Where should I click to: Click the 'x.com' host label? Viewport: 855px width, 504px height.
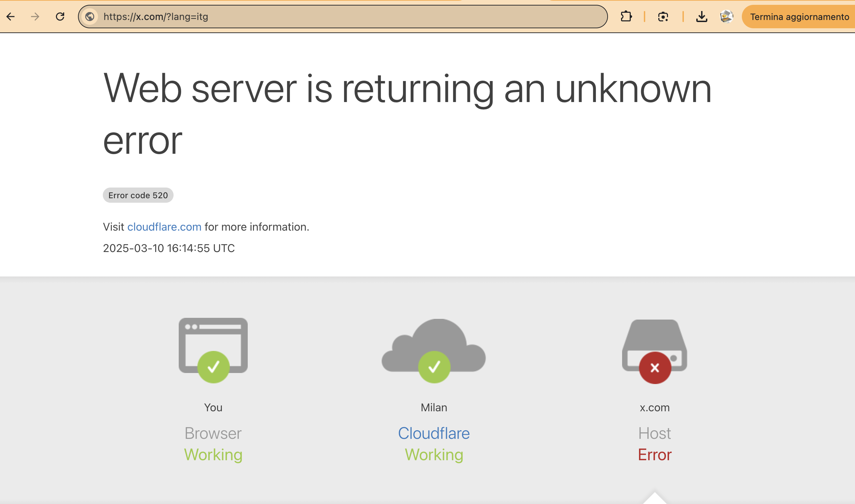pyautogui.click(x=655, y=407)
